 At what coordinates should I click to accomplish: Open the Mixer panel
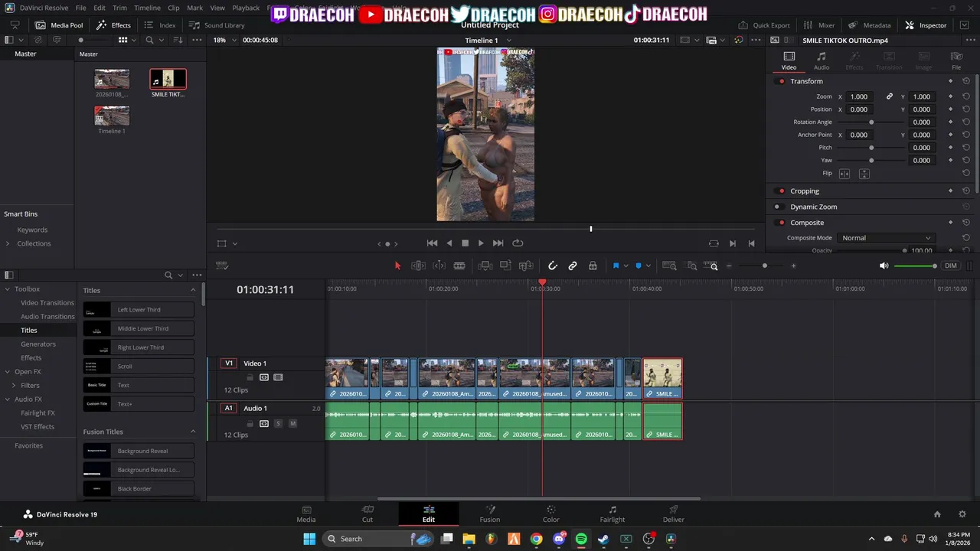(819, 25)
